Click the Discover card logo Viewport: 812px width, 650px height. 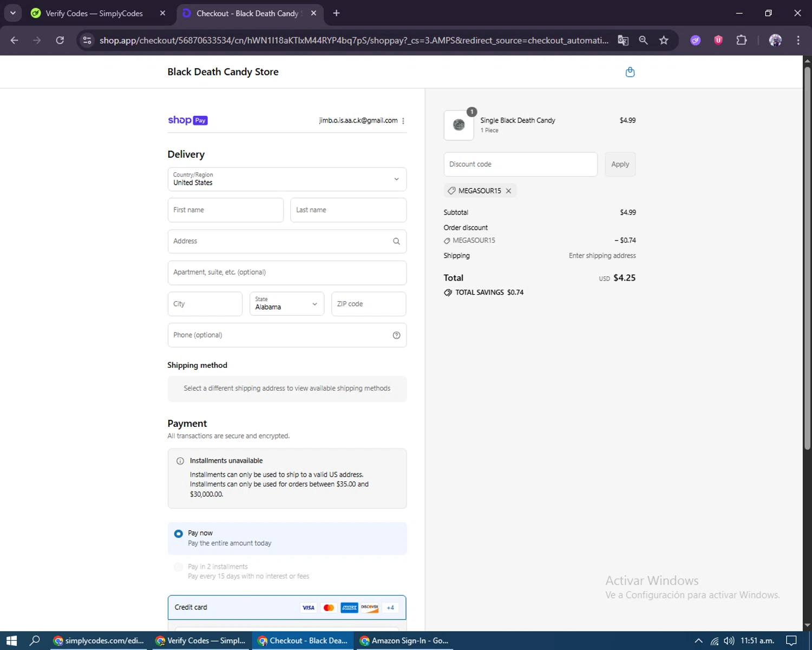click(370, 608)
